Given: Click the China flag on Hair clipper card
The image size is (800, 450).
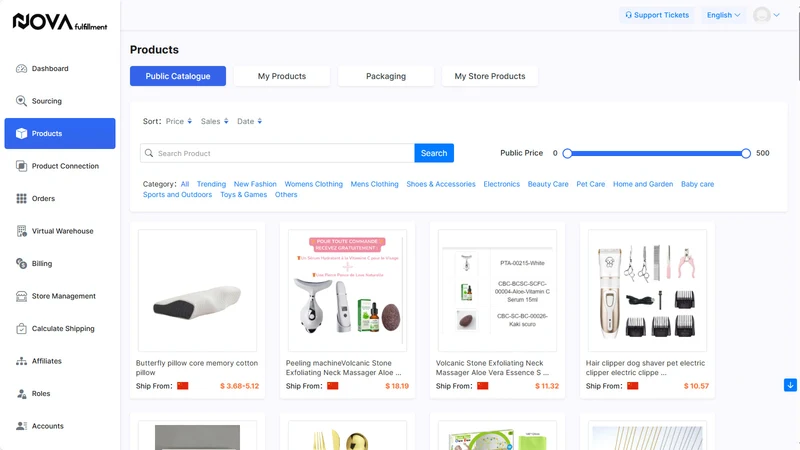Looking at the screenshot, I should [x=633, y=386].
